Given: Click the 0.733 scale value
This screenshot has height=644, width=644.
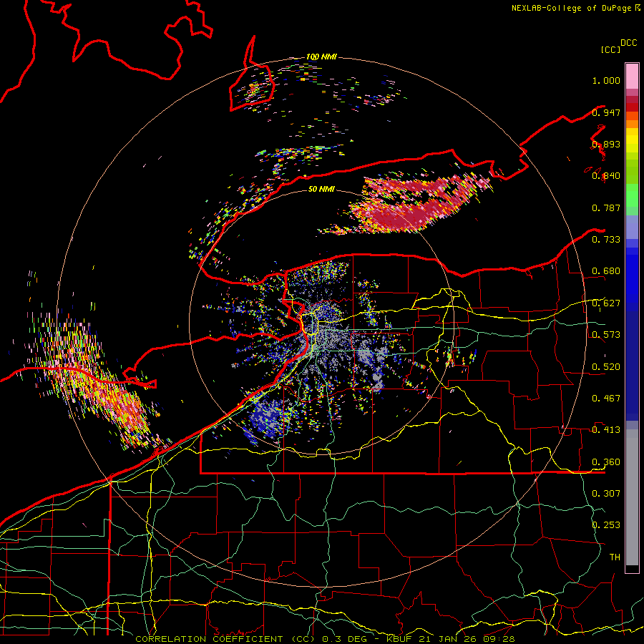Looking at the screenshot, I should 606,240.
